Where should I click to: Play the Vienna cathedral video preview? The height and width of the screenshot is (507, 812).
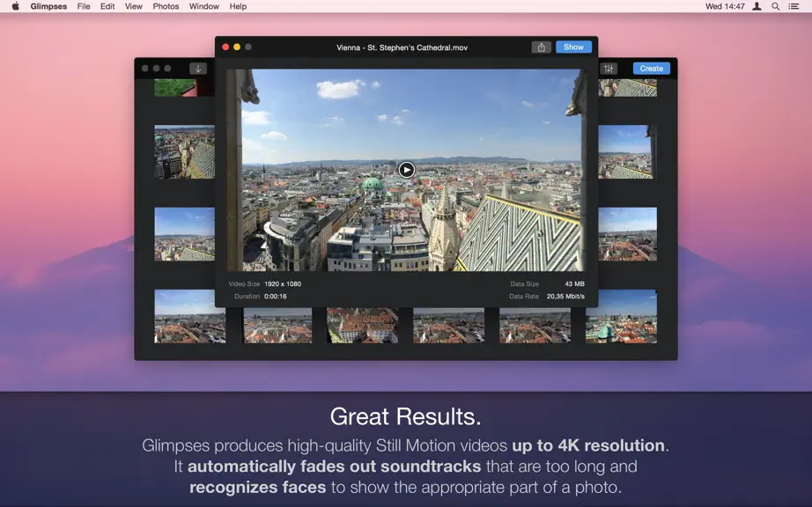click(407, 170)
